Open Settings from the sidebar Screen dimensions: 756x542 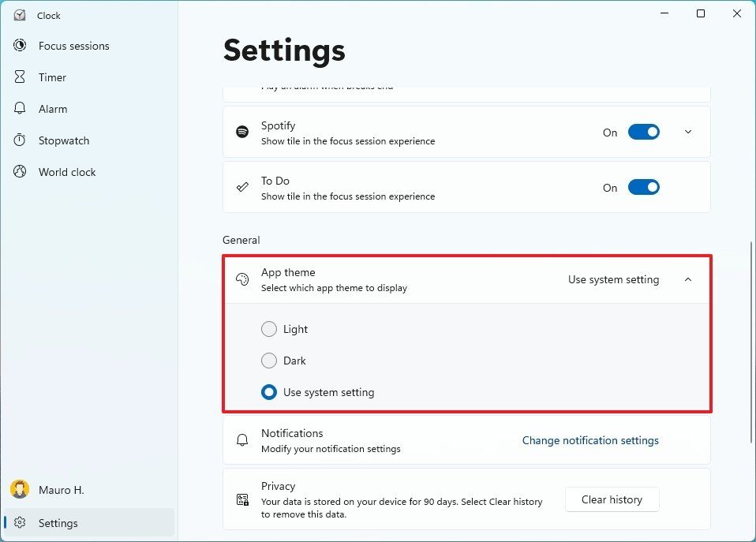coord(58,522)
